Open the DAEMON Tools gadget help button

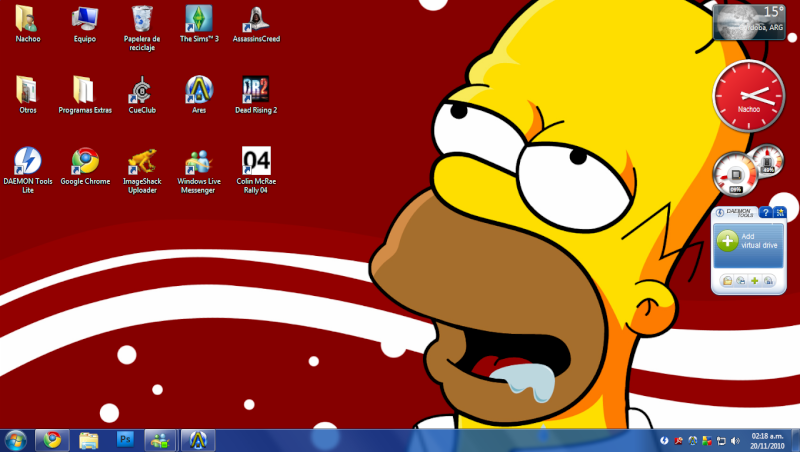pos(765,213)
